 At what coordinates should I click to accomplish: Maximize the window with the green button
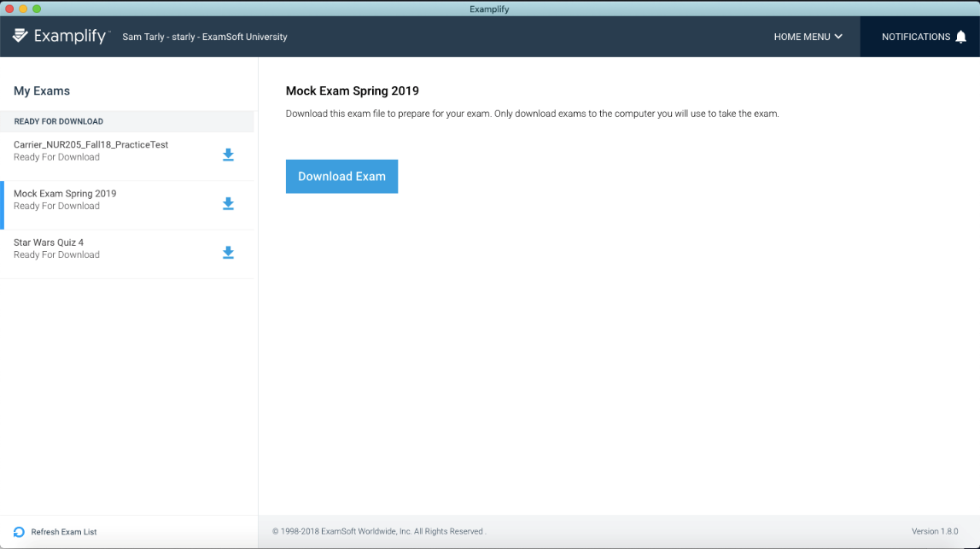pyautogui.click(x=37, y=9)
